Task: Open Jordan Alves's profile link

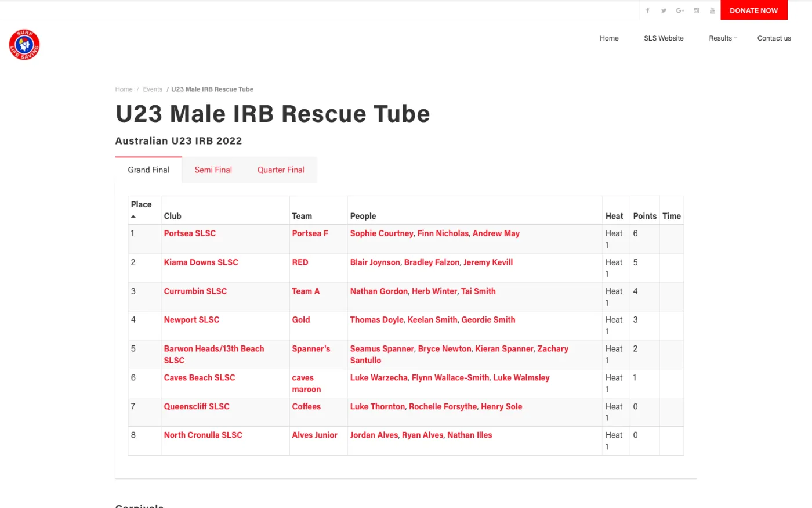Action: [374, 435]
